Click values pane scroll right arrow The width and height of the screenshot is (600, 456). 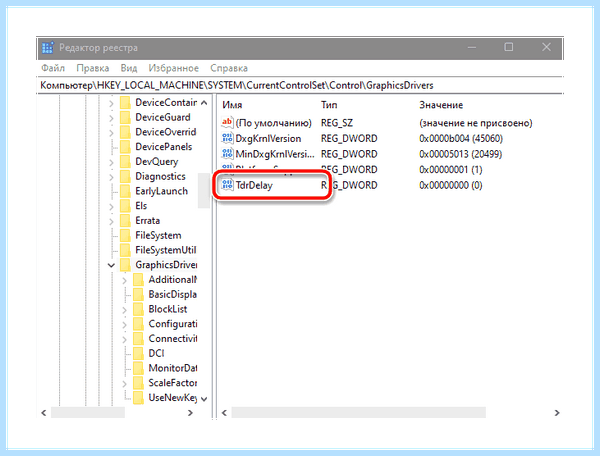point(557,413)
